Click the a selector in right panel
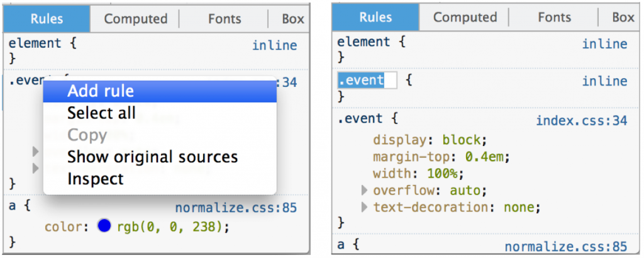Screen dimensions: 644x258 [341, 245]
